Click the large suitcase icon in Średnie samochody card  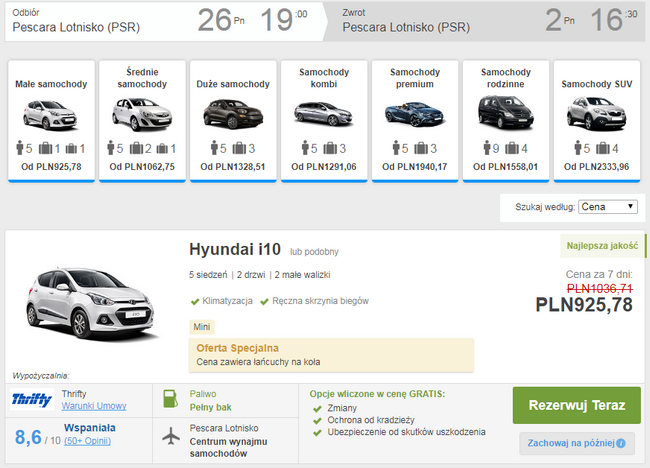tap(136, 148)
